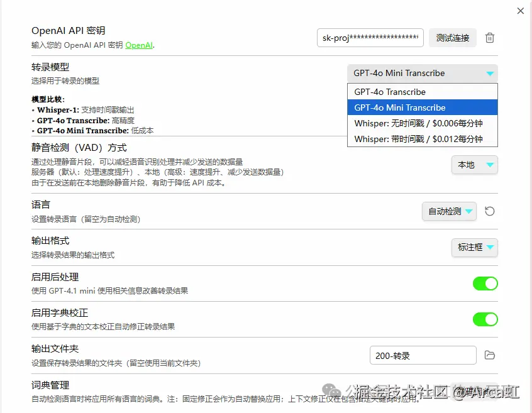The height and width of the screenshot is (413, 532).
Task: Delete the OpenAI API key via trash icon
Action: (490, 38)
